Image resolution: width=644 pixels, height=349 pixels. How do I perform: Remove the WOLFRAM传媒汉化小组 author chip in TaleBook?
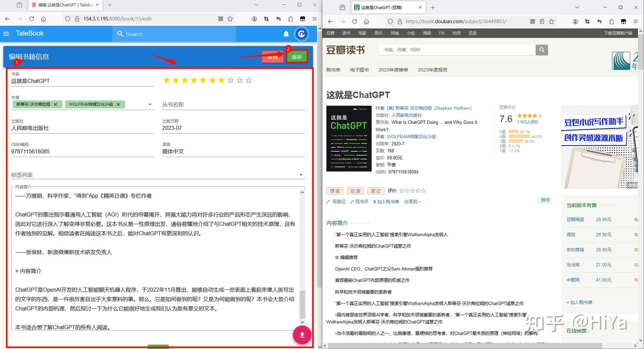click(118, 104)
